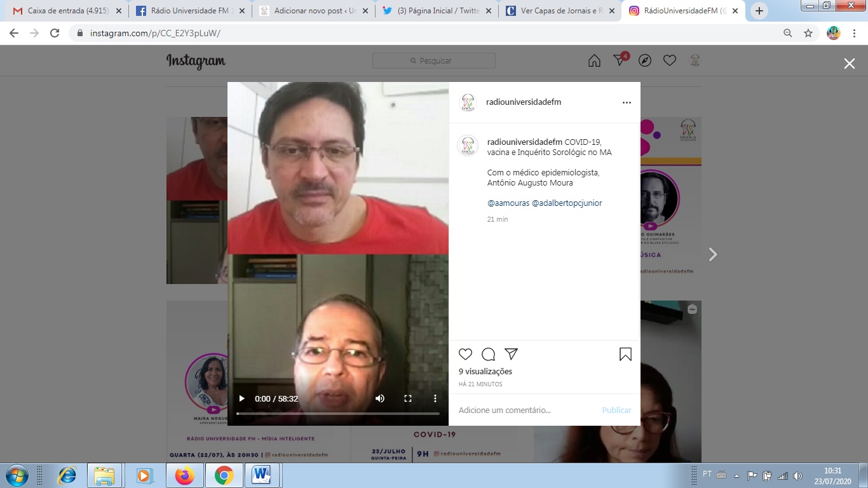Switch to Página Inicial Twitter tab

[436, 11]
